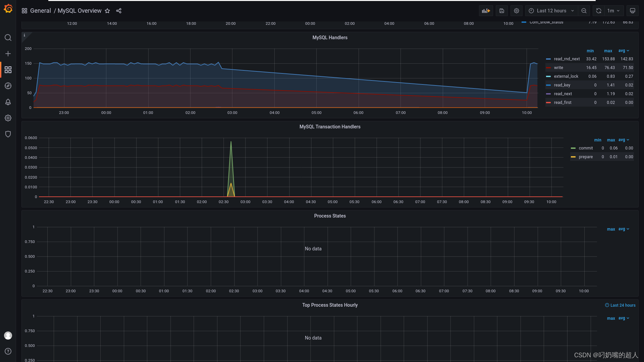Open the Explore compass icon
644x362 pixels.
(x=8, y=86)
